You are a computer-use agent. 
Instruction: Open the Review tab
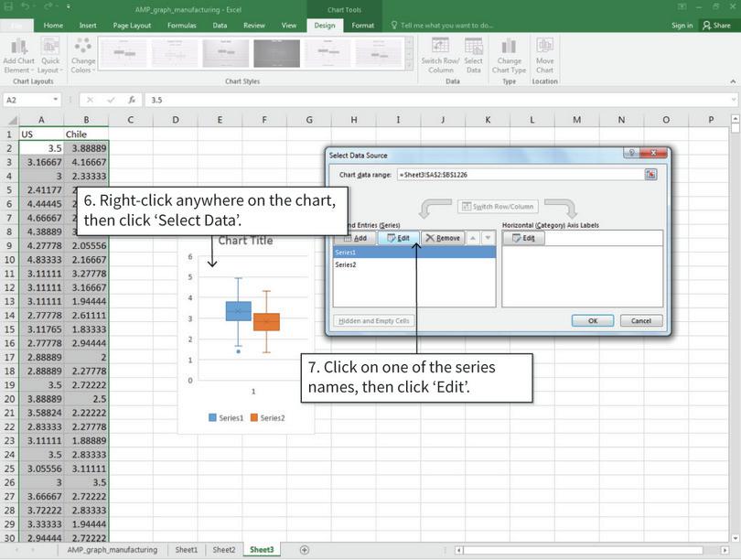(x=254, y=26)
